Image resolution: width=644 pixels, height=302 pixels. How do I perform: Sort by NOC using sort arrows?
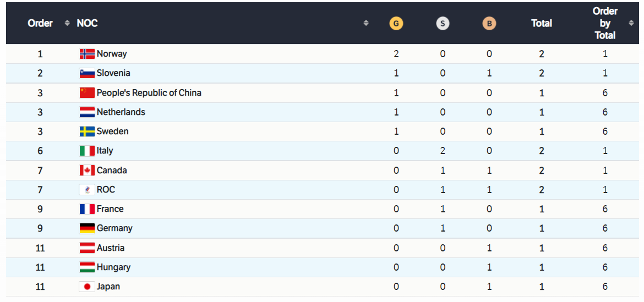point(366,23)
